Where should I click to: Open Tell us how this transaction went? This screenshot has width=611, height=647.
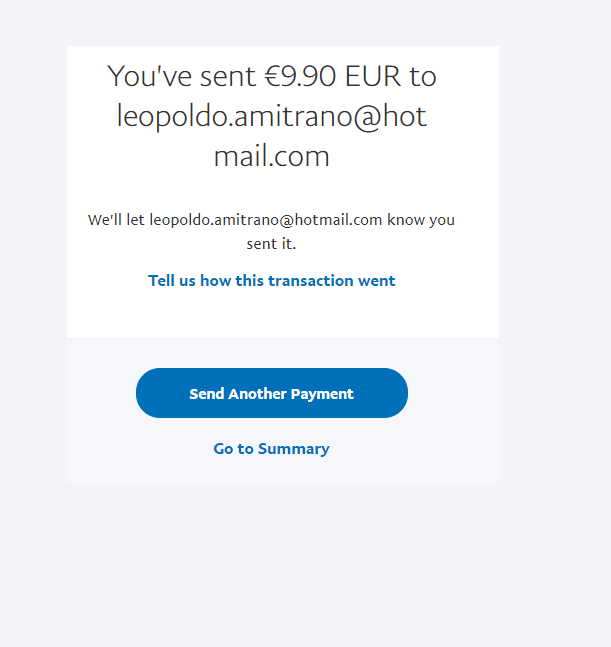pyautogui.click(x=271, y=281)
